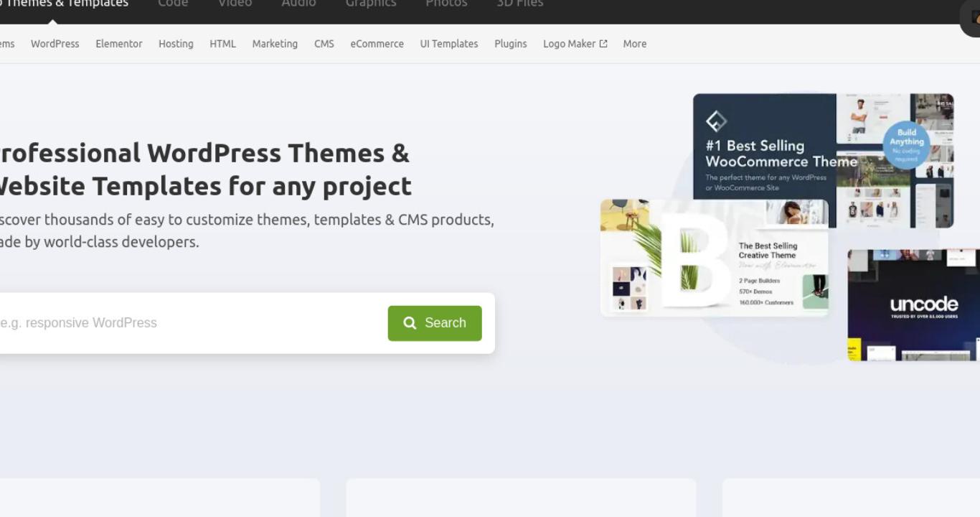Click the Logo Maker external link icon
Viewport: 980px width, 517px height.
603,44
